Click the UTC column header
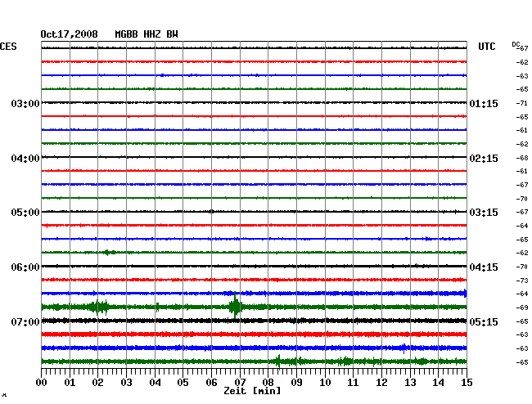The height and width of the screenshot is (404, 532). tap(486, 47)
